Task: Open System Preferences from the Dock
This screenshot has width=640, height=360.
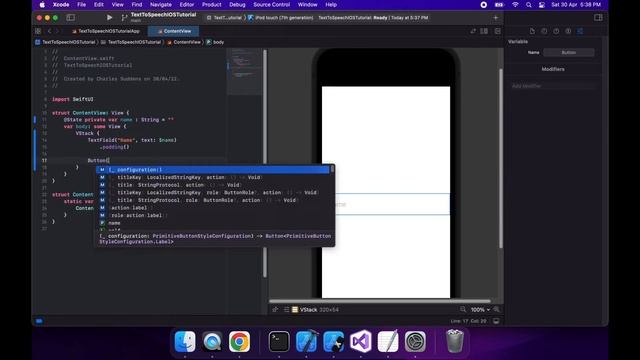Action: pyautogui.click(x=415, y=341)
